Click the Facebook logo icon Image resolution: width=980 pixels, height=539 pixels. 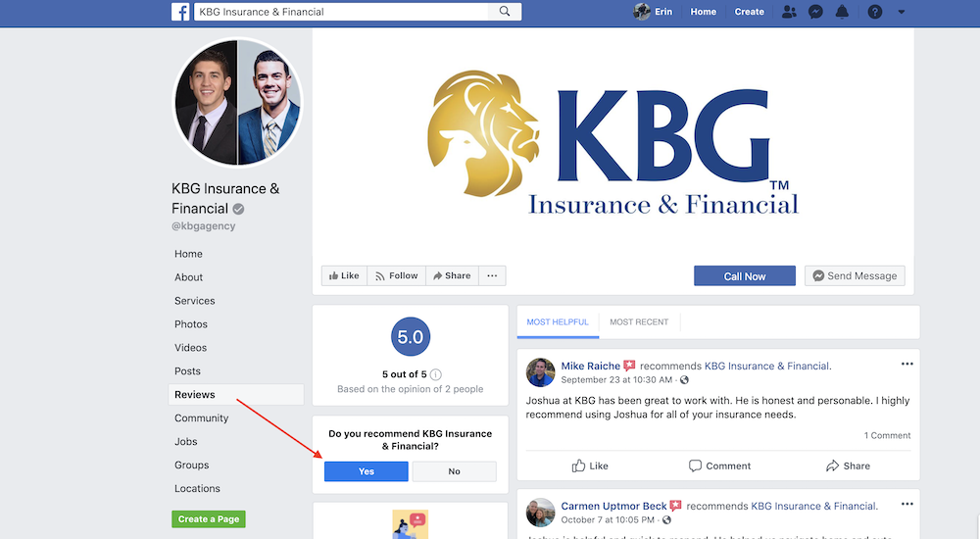(x=180, y=11)
